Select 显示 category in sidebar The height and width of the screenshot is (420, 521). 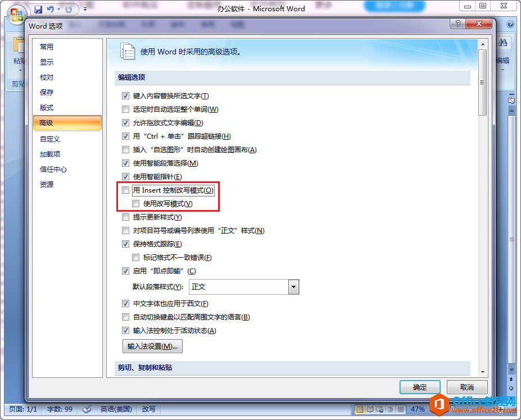(47, 62)
